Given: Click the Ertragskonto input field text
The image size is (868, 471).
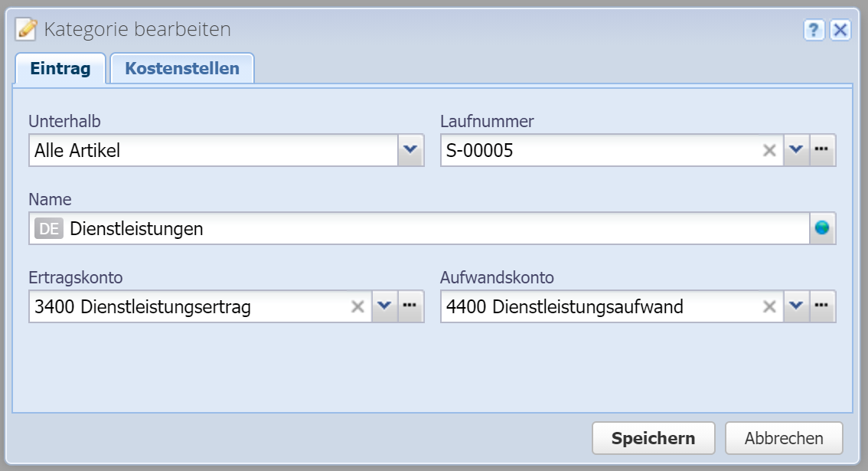Looking at the screenshot, I should coord(188,307).
